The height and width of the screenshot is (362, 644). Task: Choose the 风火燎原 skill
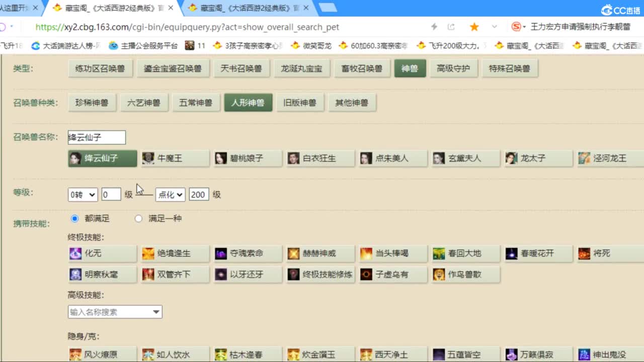click(102, 354)
